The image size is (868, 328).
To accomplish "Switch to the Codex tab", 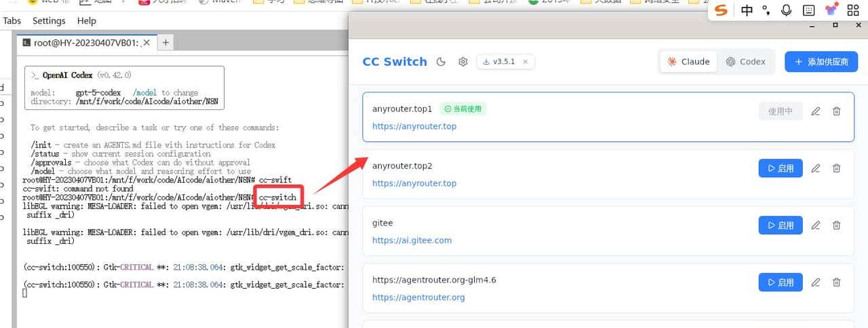I will 745,62.
